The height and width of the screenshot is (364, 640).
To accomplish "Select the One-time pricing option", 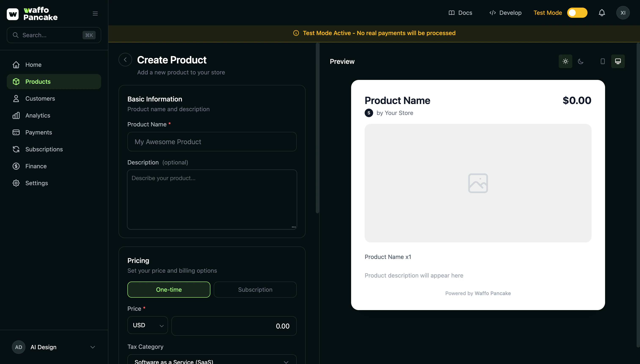I will click(169, 290).
